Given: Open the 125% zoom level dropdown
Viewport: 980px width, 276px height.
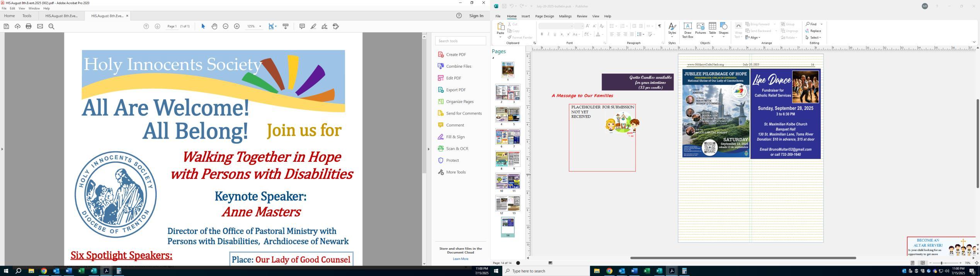Looking at the screenshot, I should [x=260, y=26].
